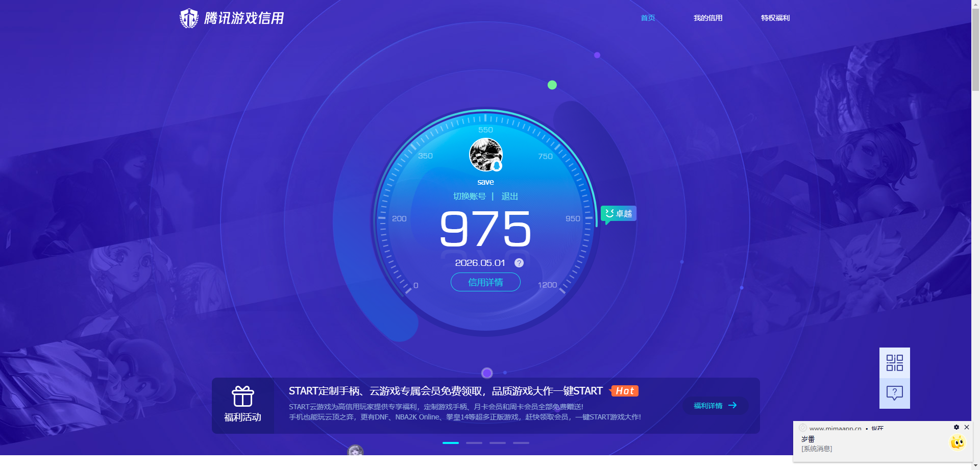Click the 1200 gauge label
This screenshot has width=980, height=470.
click(547, 285)
